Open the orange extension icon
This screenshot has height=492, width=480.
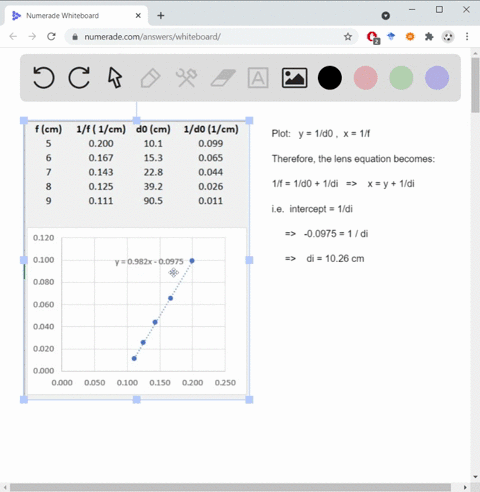click(410, 36)
